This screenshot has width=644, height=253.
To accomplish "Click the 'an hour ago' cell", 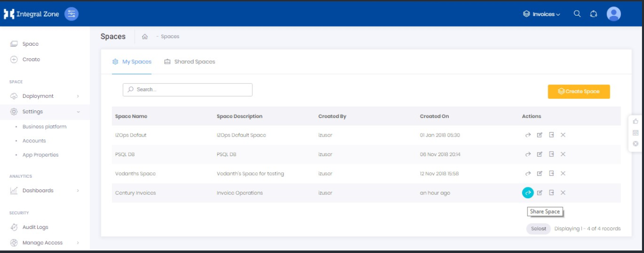I will 435,193.
